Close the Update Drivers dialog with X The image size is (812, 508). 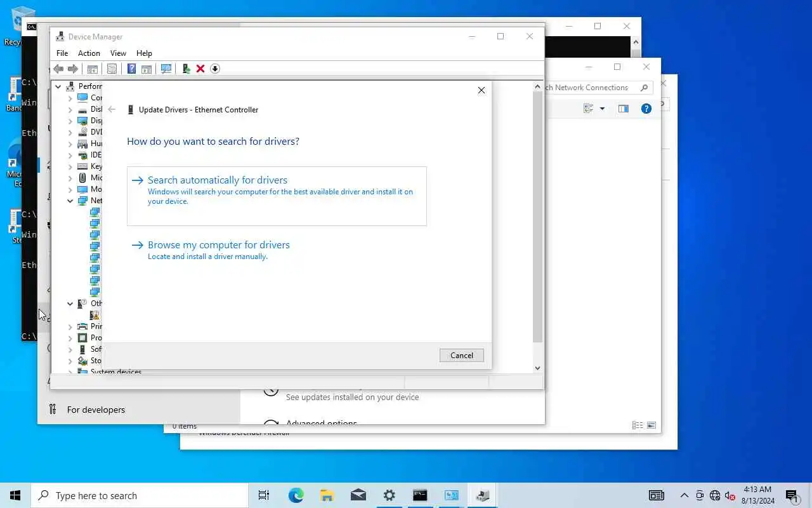pyautogui.click(x=481, y=90)
